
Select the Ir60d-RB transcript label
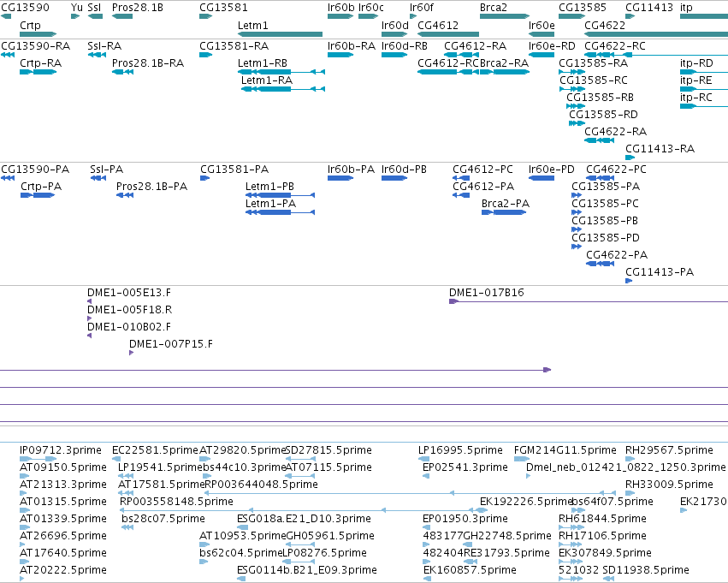click(404, 46)
